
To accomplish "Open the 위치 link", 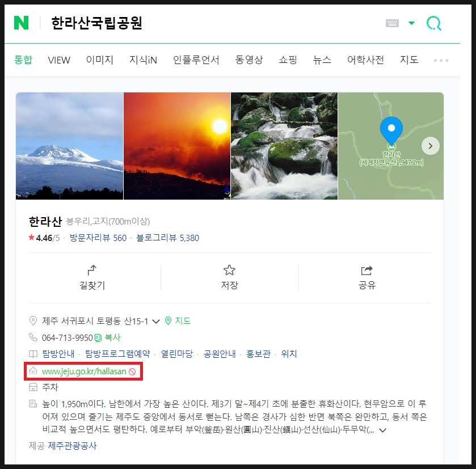I will click(289, 354).
